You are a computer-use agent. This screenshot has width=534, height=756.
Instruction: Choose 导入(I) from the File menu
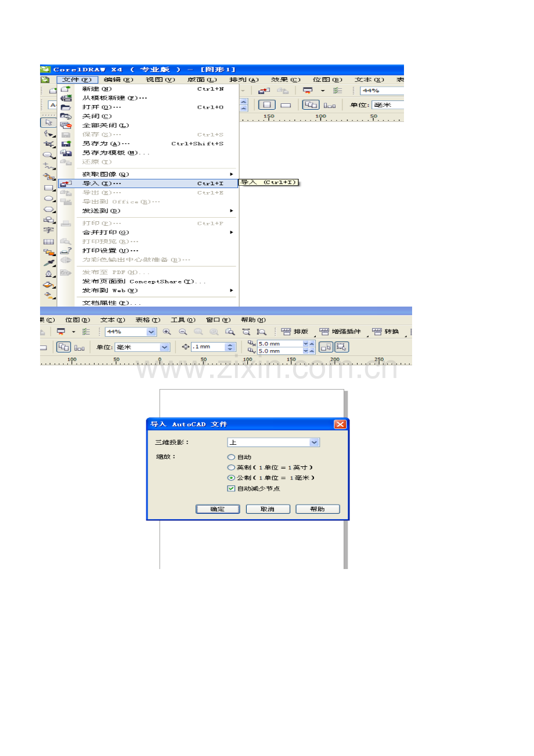[x=148, y=183]
